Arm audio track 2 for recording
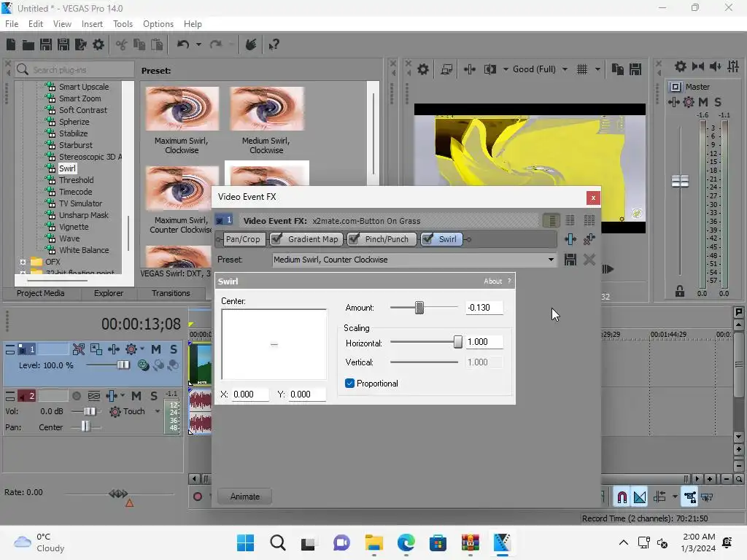Image resolution: width=747 pixels, height=560 pixels. tap(76, 396)
